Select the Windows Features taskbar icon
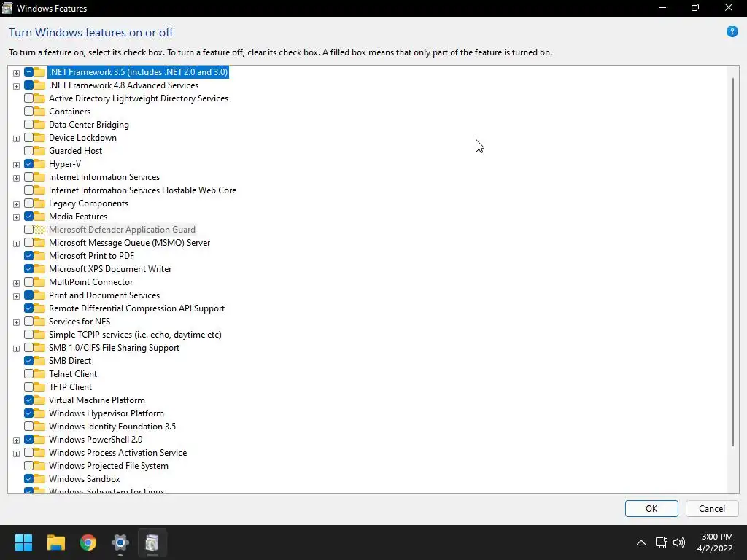This screenshot has height=560, width=747. pyautogui.click(x=152, y=542)
